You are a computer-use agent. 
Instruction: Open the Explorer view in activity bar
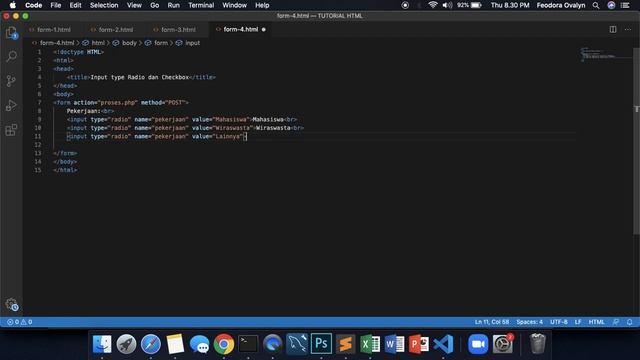click(11, 33)
